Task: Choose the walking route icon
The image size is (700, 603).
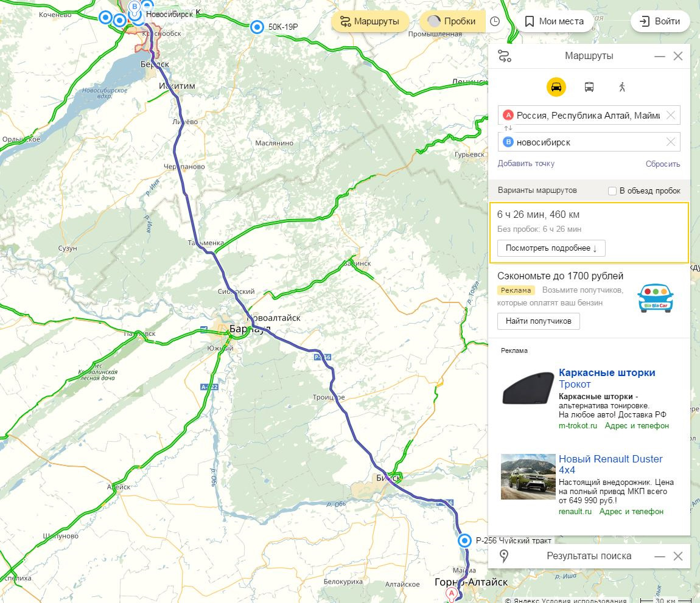Action: [x=622, y=86]
